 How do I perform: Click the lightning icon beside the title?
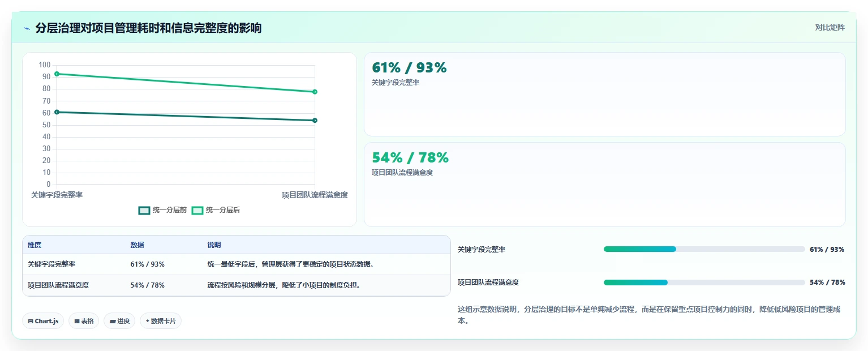click(27, 28)
